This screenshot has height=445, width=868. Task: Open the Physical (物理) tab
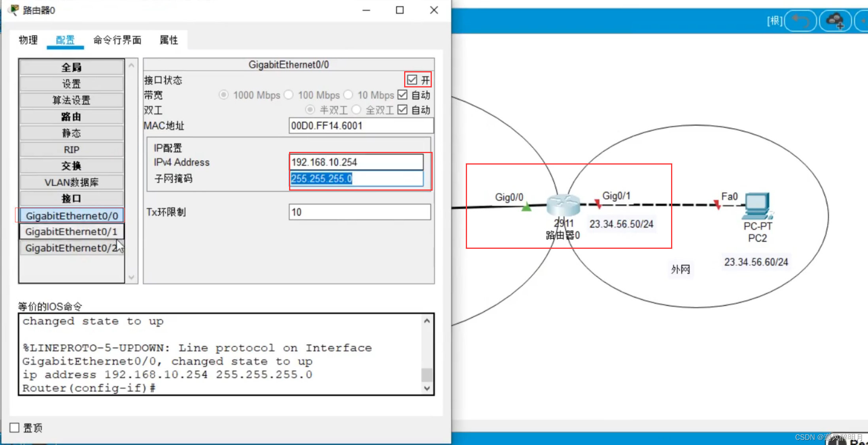[28, 40]
